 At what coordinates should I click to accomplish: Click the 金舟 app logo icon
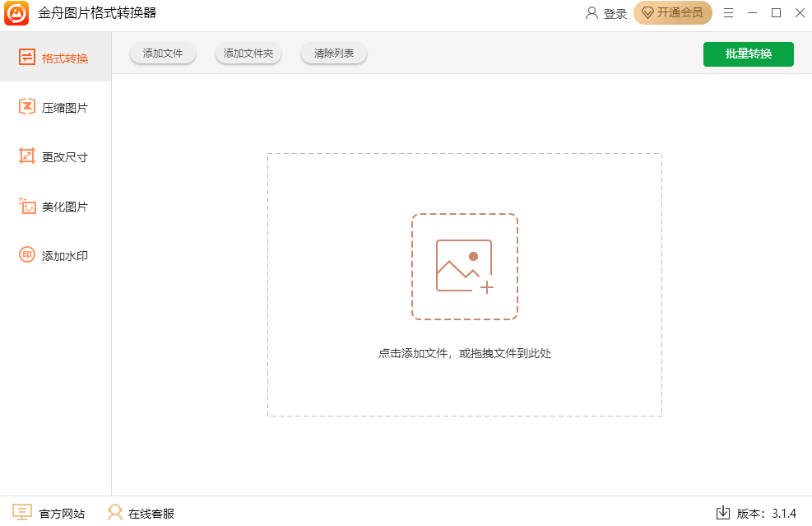(16, 13)
